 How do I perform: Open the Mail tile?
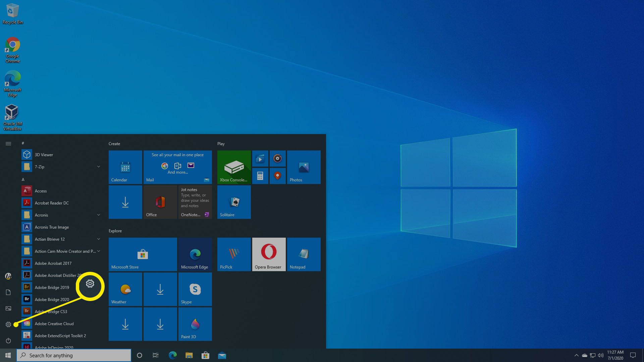[x=178, y=167]
